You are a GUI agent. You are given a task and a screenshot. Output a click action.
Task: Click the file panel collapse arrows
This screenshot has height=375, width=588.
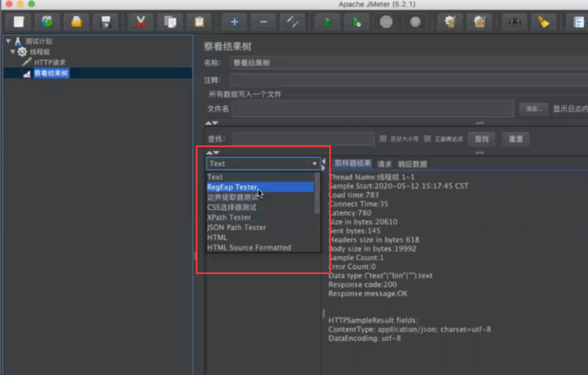[212, 123]
